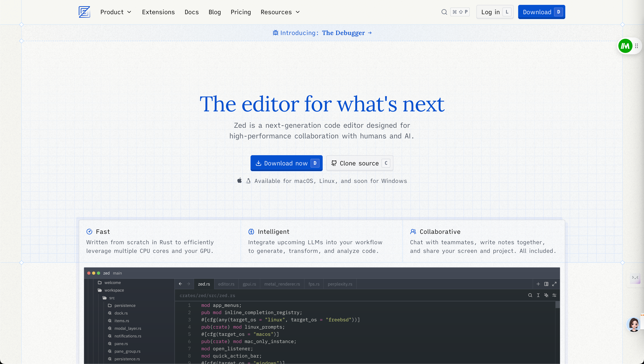Click the Log in button
Image resolution: width=644 pixels, height=364 pixels.
pyautogui.click(x=495, y=12)
